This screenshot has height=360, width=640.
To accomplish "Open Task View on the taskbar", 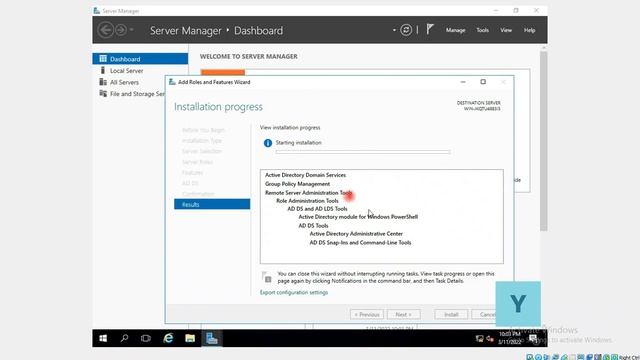I will click(x=146, y=338).
